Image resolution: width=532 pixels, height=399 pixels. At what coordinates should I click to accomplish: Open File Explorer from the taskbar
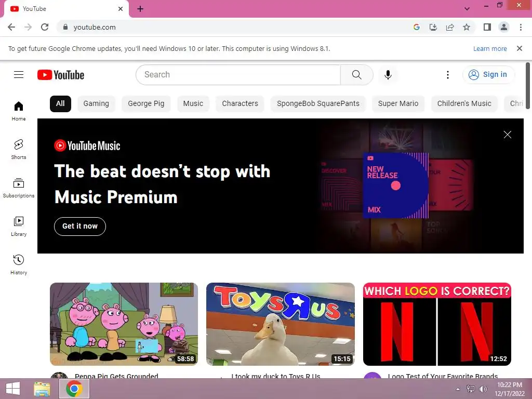[42, 389]
